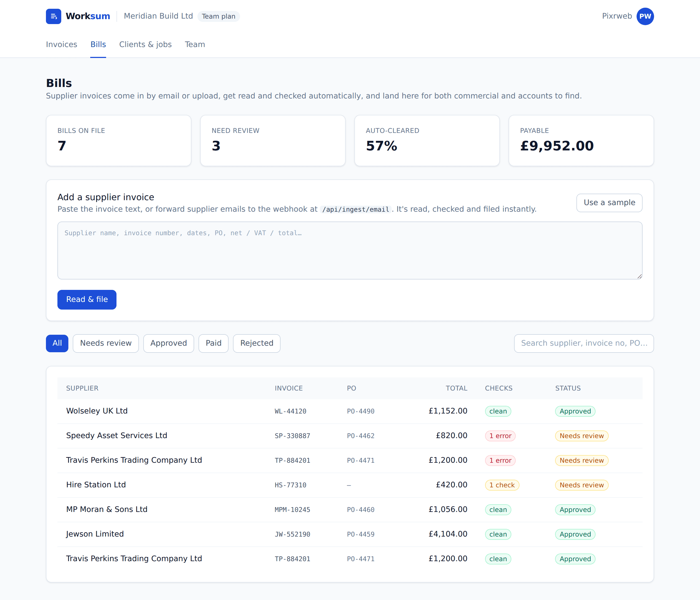700x600 pixels.
Task: Click the TOTAL column header
Action: (x=456, y=389)
